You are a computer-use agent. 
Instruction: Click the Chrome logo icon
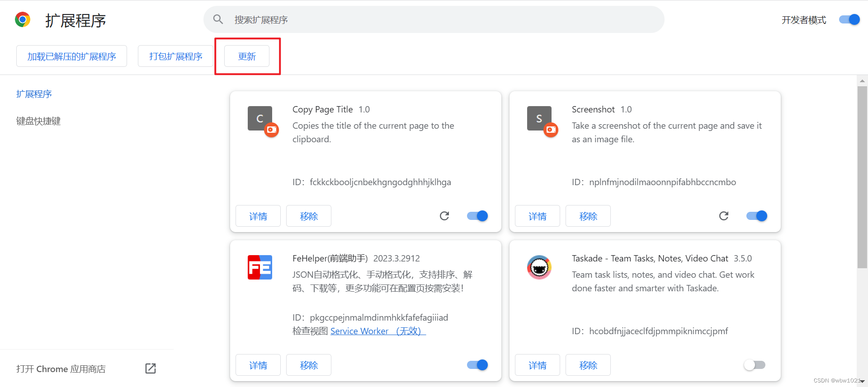coord(23,20)
